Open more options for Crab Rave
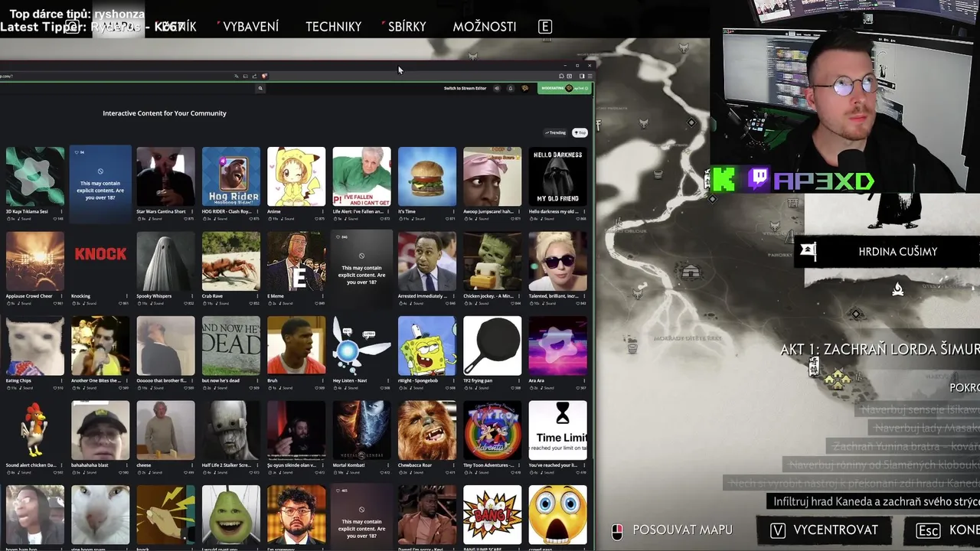 coord(257,296)
